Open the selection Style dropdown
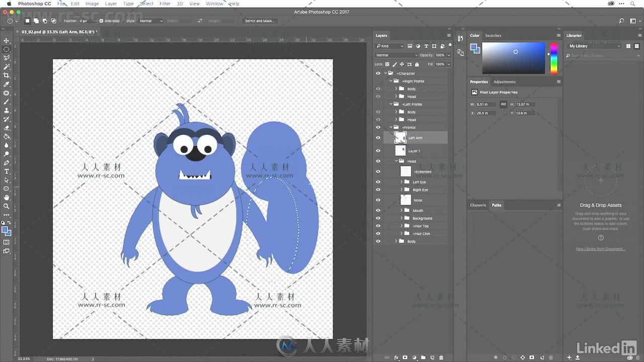This screenshot has width=644, height=362. coord(151,21)
